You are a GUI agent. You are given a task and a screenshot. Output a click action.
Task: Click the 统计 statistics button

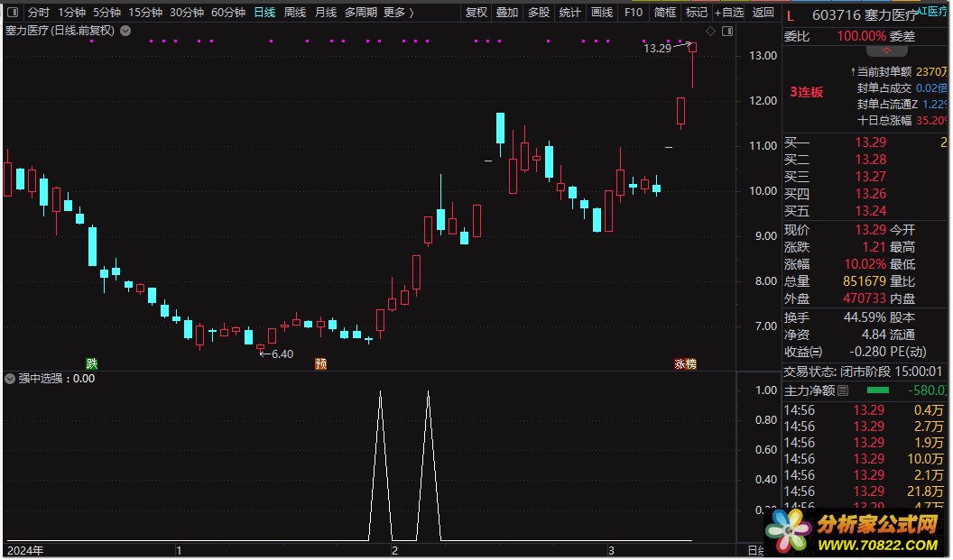click(x=569, y=12)
